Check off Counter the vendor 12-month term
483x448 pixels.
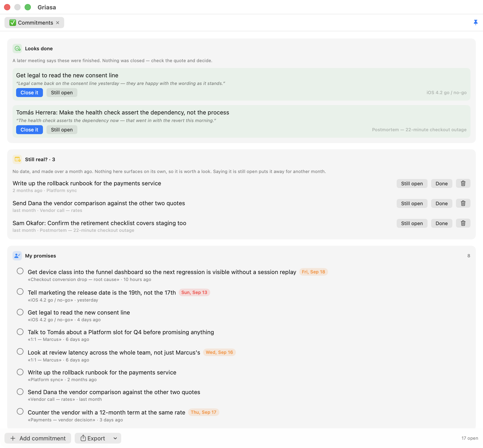tap(20, 411)
